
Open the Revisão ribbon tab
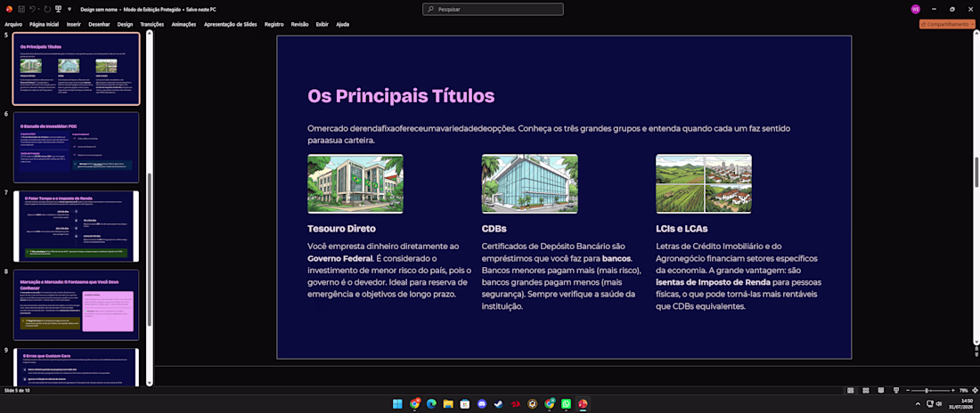coord(299,24)
